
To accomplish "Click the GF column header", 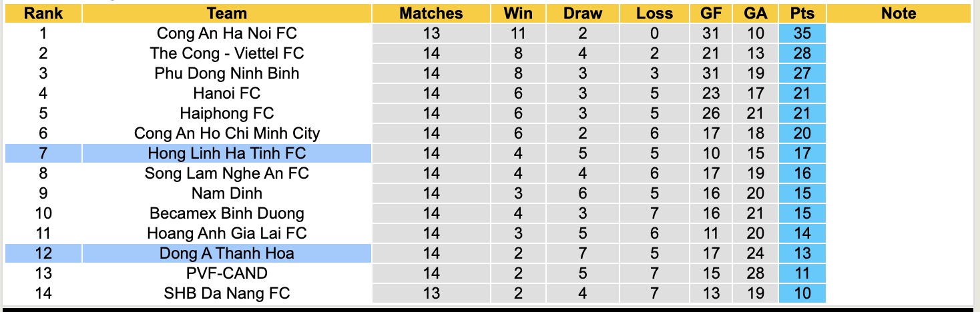I will point(711,13).
